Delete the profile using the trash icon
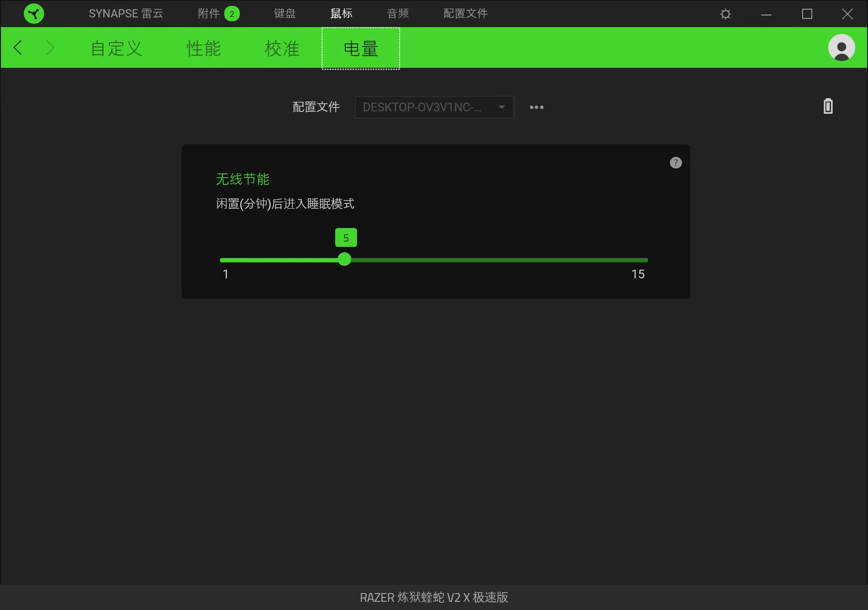Image resolution: width=868 pixels, height=610 pixels. pyautogui.click(x=828, y=107)
